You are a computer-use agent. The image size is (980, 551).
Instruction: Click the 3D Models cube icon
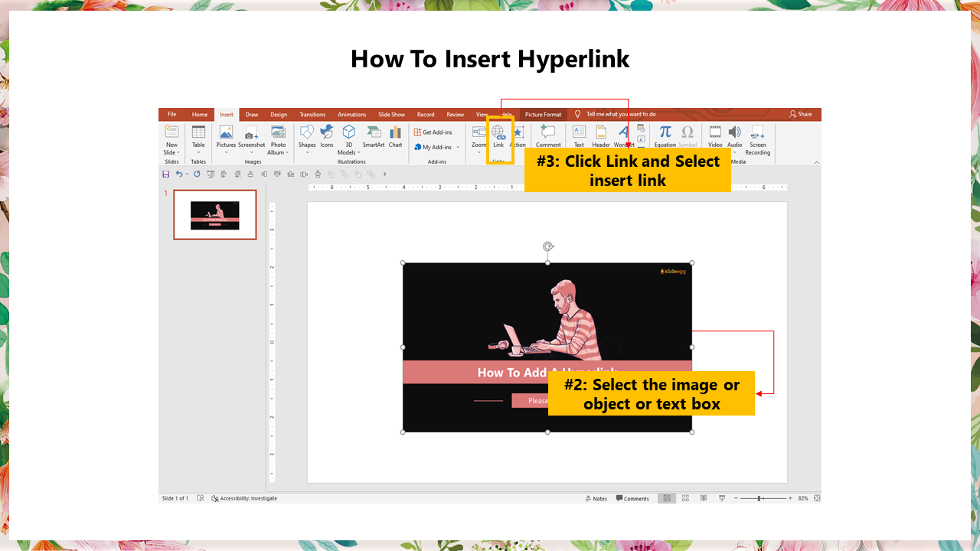348,132
